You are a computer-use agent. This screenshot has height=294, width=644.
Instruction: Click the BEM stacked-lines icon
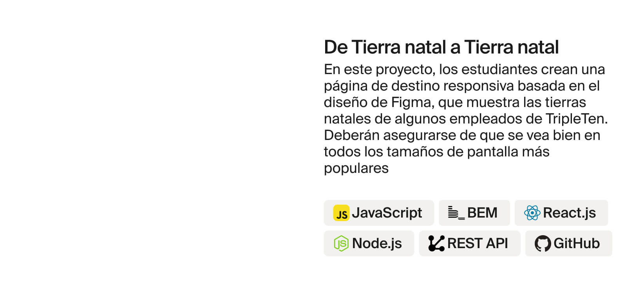[456, 212]
